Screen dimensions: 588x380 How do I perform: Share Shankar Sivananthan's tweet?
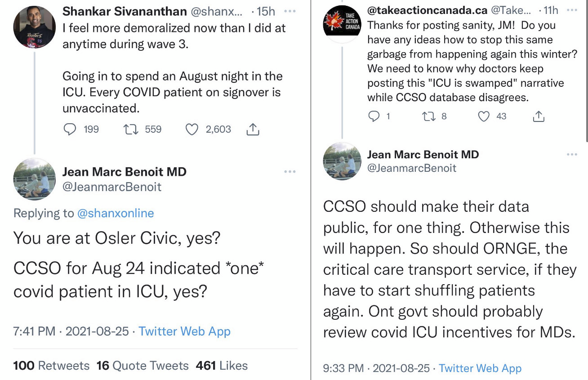[253, 130]
